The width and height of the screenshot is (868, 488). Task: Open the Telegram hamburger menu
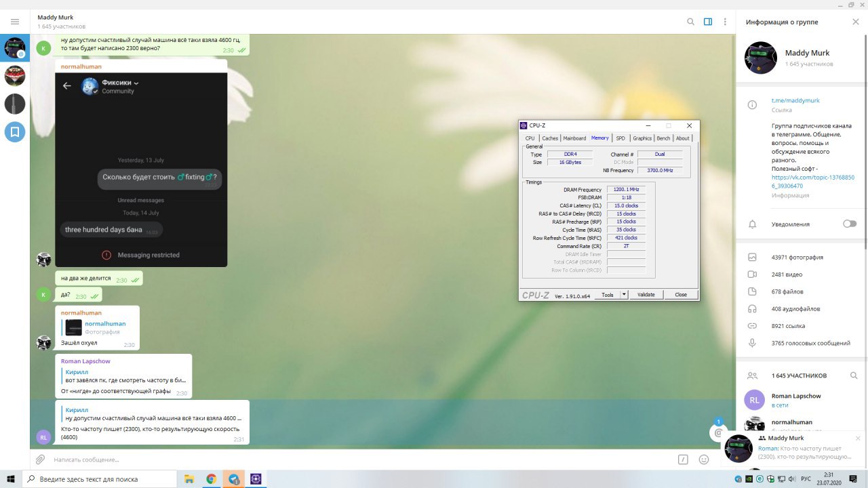[x=15, y=22]
